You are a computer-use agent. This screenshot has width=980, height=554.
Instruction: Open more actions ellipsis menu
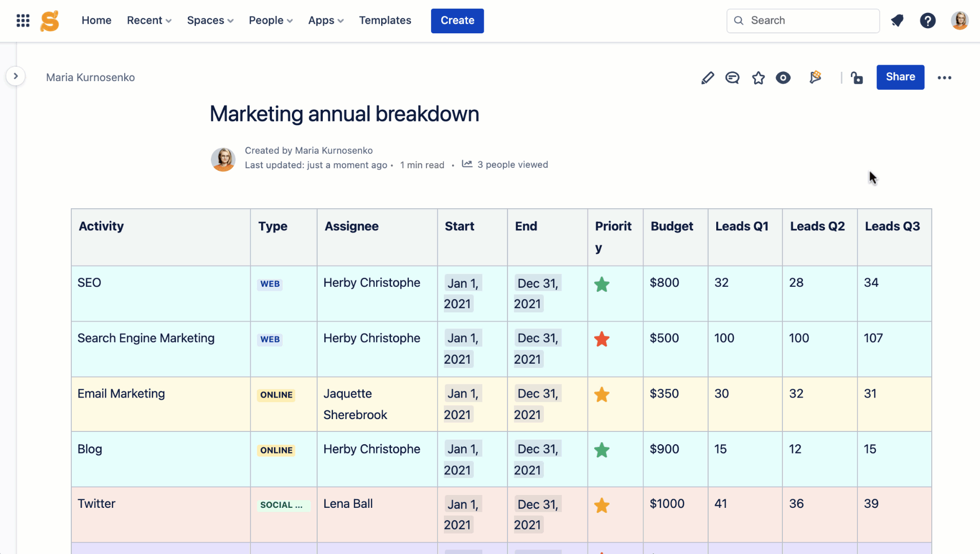(x=945, y=77)
